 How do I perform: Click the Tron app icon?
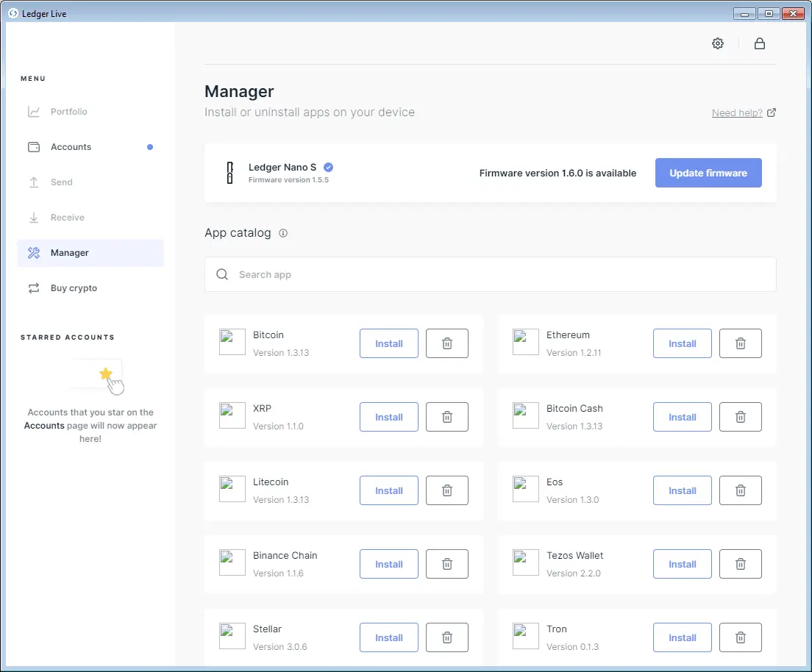526,636
